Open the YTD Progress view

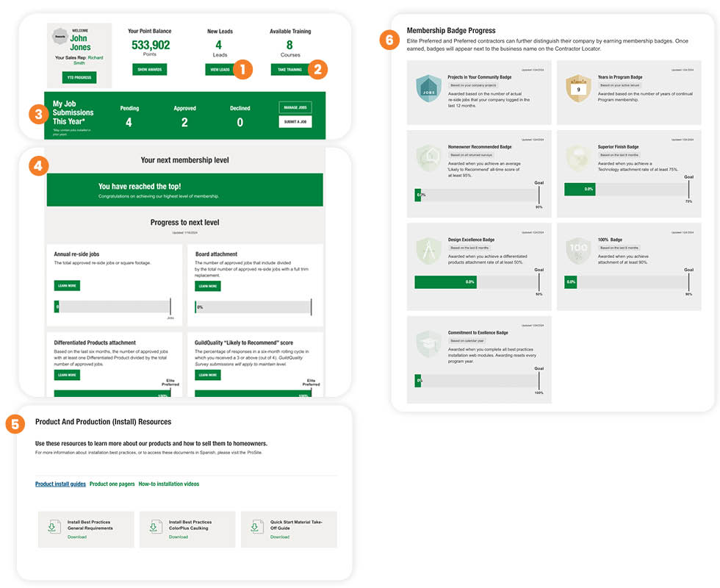click(x=78, y=76)
